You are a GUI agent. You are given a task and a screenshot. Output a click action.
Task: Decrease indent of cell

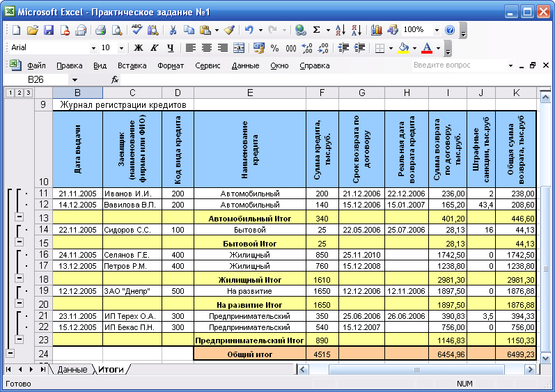343,48
